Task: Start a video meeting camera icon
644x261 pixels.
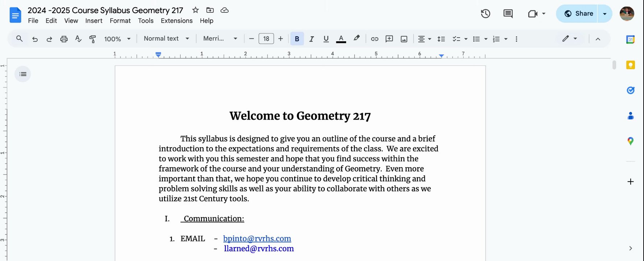Action: tap(532, 14)
